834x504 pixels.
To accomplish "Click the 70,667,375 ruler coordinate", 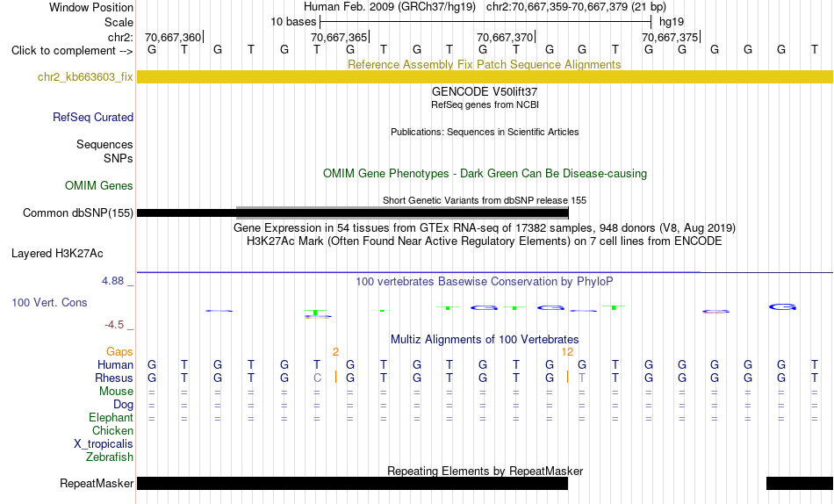I will point(670,37).
